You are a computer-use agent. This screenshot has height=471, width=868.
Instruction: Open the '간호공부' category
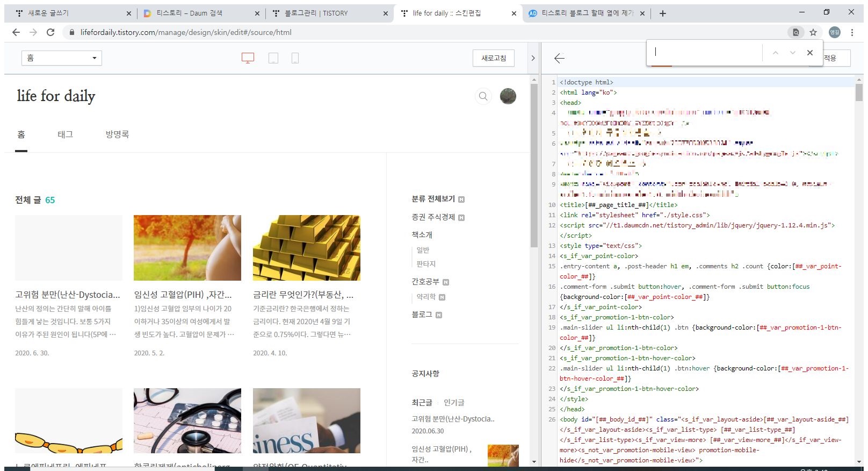(425, 282)
